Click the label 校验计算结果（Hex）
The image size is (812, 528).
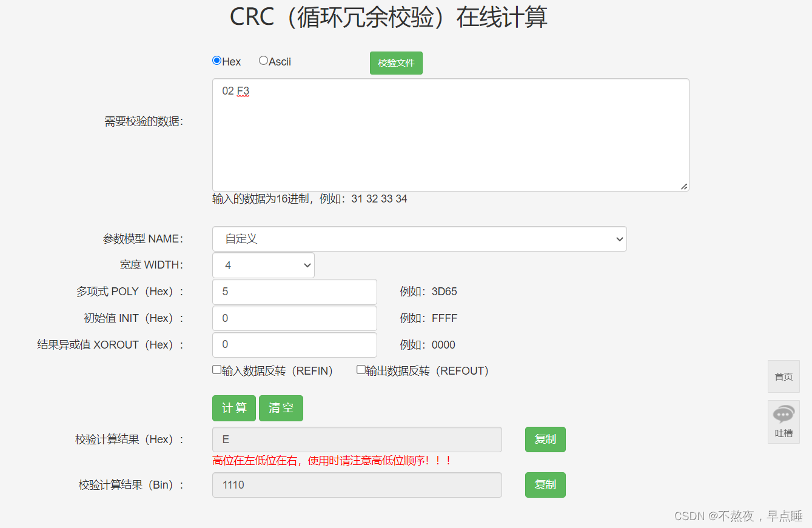(x=130, y=439)
